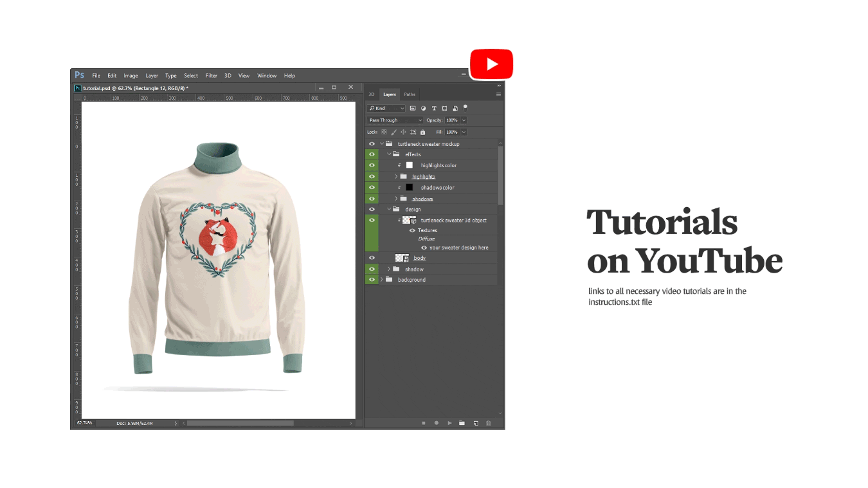
Task: Collapse the design group
Action: pyautogui.click(x=389, y=209)
